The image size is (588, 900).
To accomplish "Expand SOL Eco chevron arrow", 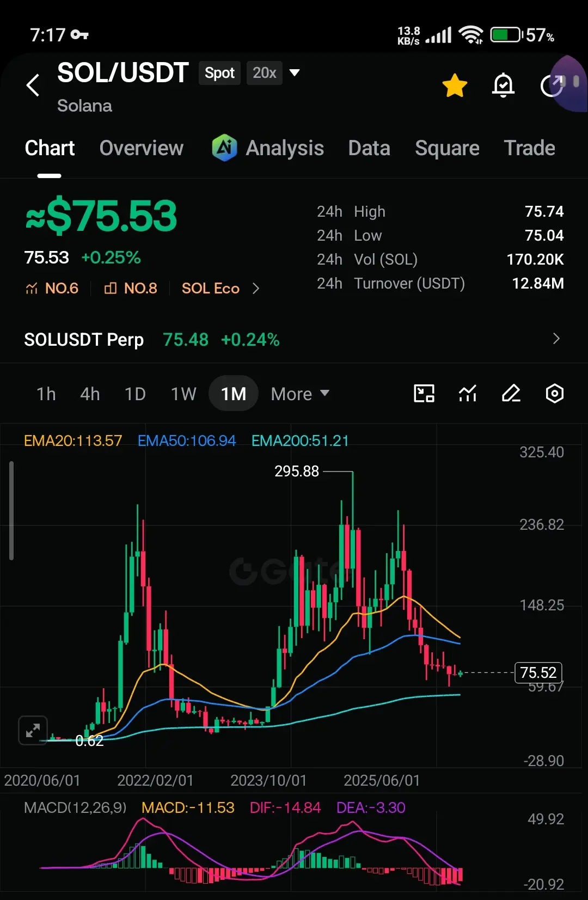I will coord(256,288).
